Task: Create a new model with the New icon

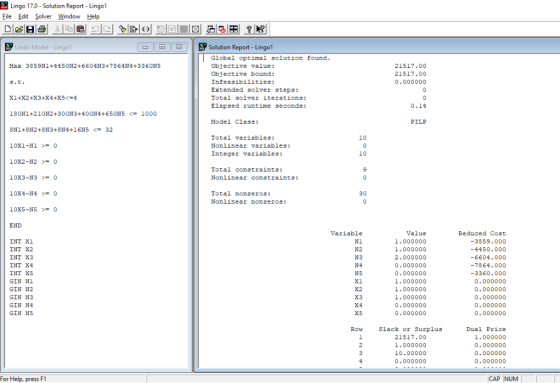Action: (8, 29)
